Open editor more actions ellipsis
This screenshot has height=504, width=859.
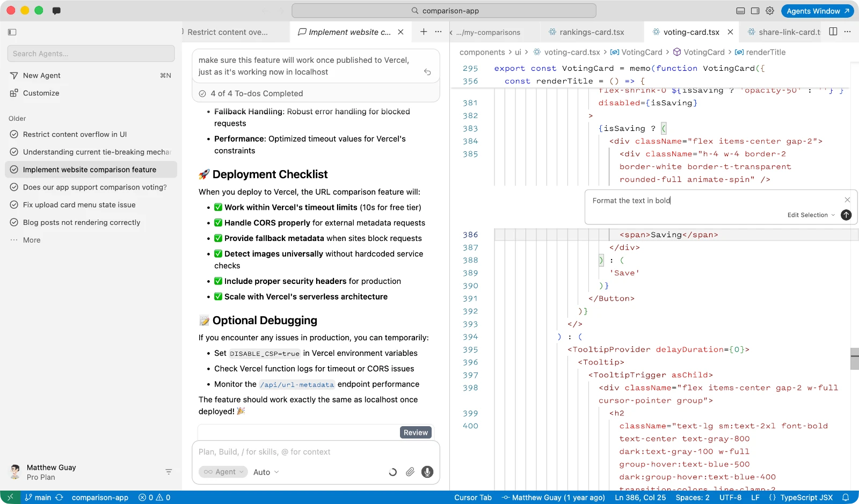(x=848, y=32)
